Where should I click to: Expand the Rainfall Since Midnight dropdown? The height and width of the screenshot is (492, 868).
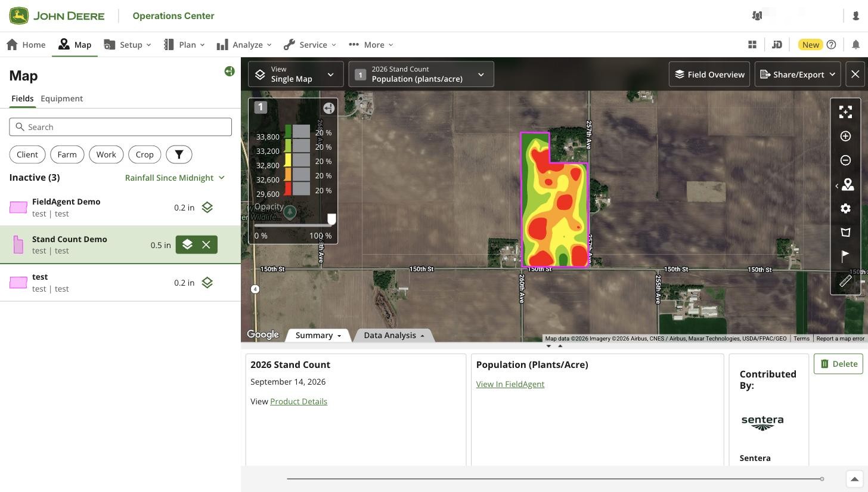[175, 178]
